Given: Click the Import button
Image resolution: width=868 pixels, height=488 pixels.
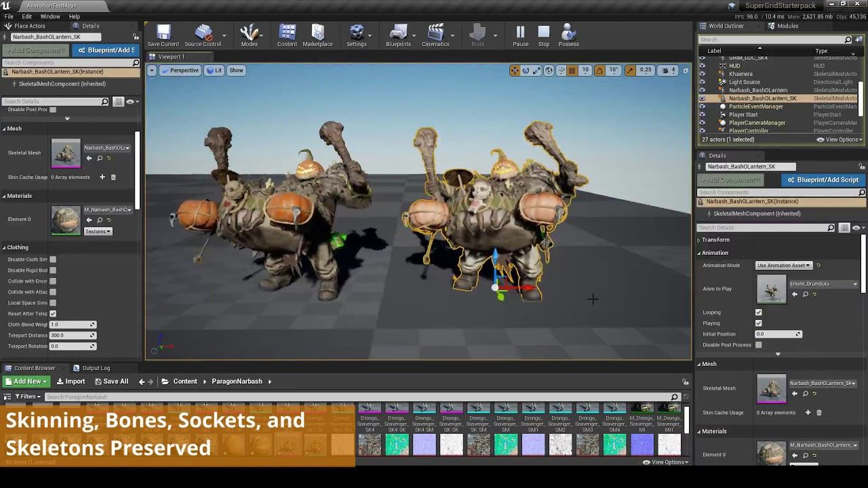Looking at the screenshot, I should (x=71, y=382).
